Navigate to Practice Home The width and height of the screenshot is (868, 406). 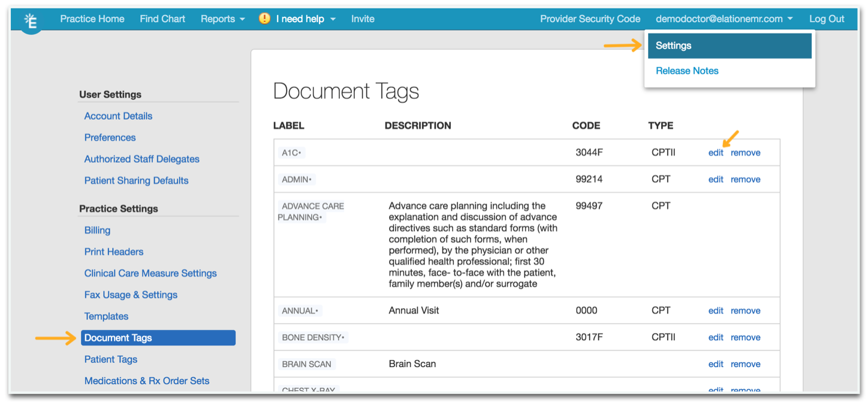[92, 19]
